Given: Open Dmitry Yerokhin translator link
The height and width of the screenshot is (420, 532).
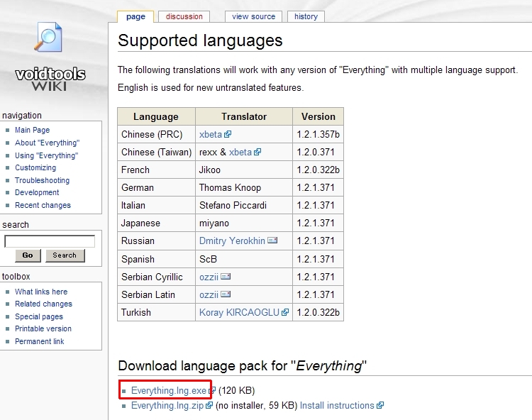Looking at the screenshot, I should (x=232, y=241).
